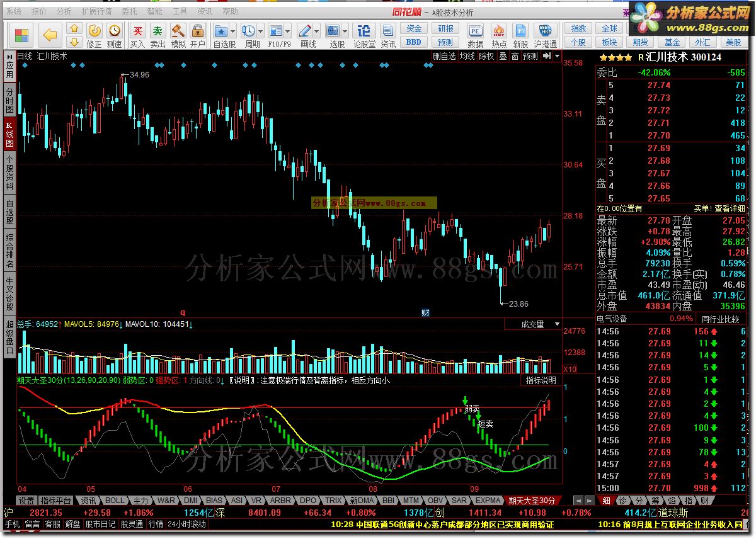Viewport: 756px width, 539px height.
Task: Click the chart panel arrow icon right of 预测
Action: 547,56
